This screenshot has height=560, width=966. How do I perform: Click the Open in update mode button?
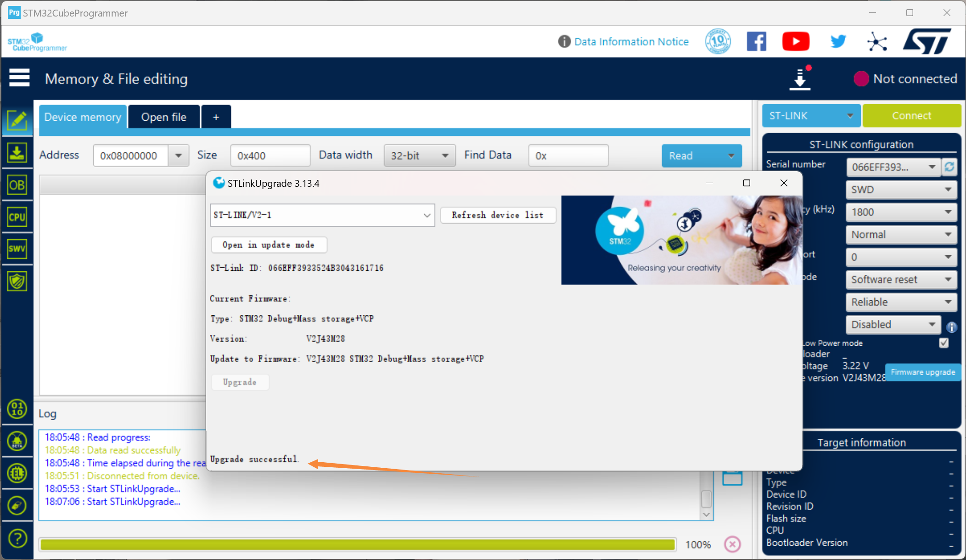coord(269,245)
